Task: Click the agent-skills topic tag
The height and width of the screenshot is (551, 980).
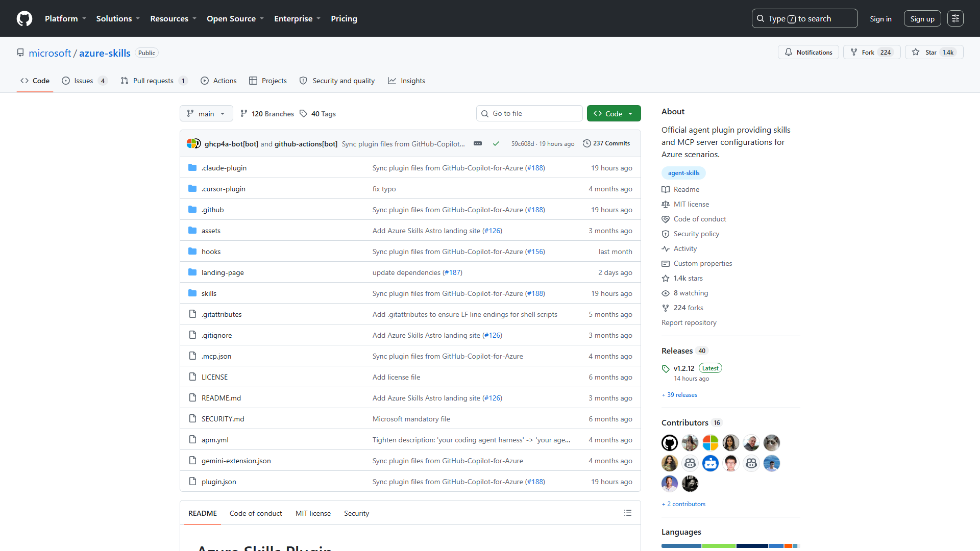Action: coord(683,173)
